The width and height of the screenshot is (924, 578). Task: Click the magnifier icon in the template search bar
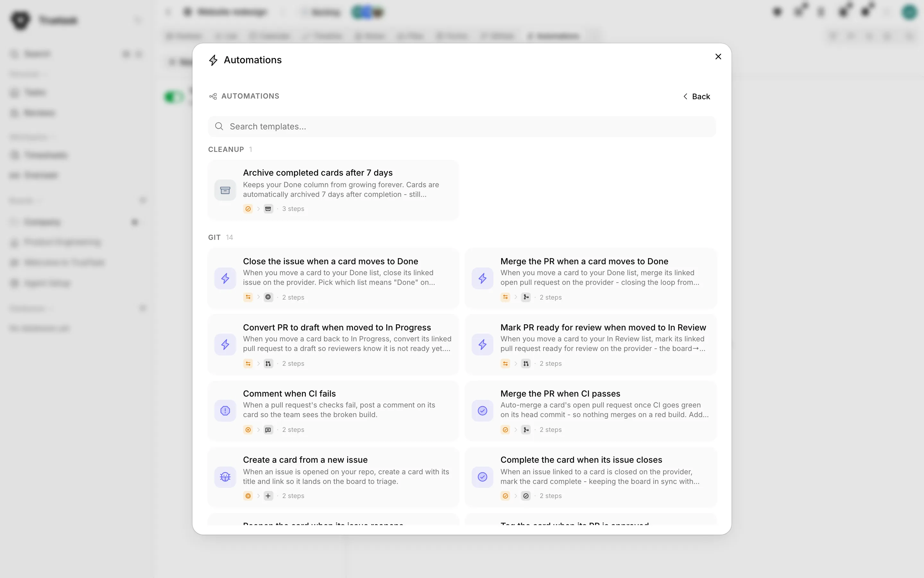click(x=219, y=127)
